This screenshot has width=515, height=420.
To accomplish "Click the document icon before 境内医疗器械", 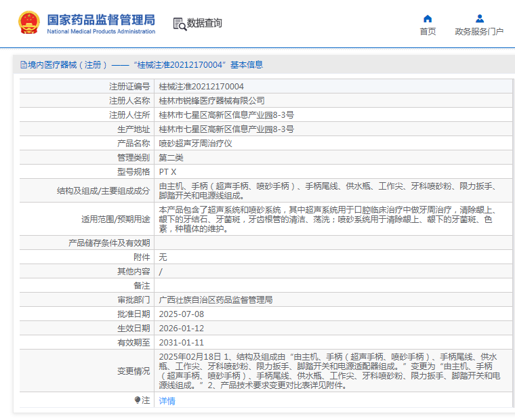I will click(x=23, y=65).
